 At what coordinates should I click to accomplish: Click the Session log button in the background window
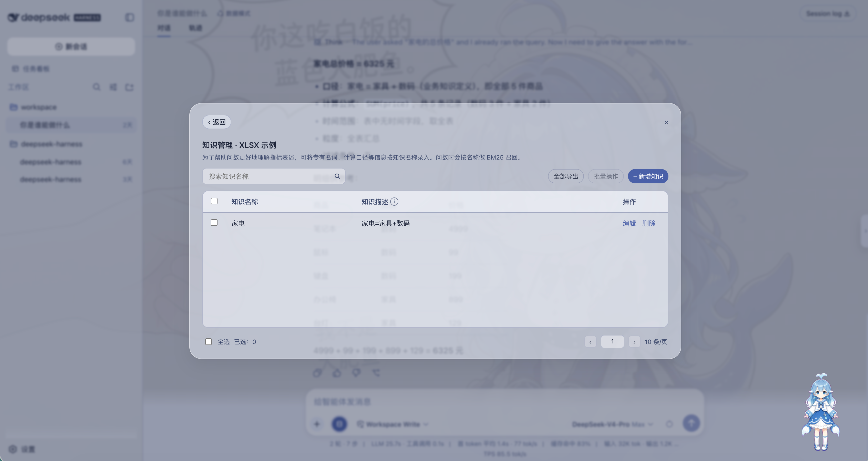point(828,14)
